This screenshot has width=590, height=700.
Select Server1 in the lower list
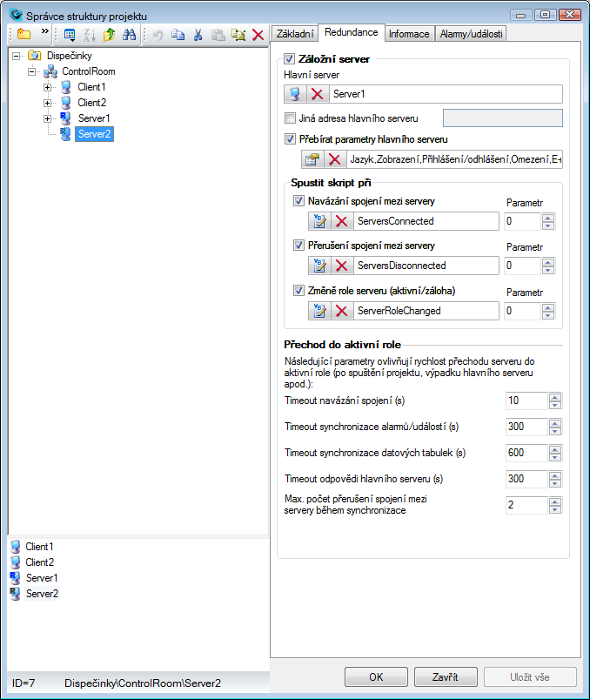42,578
